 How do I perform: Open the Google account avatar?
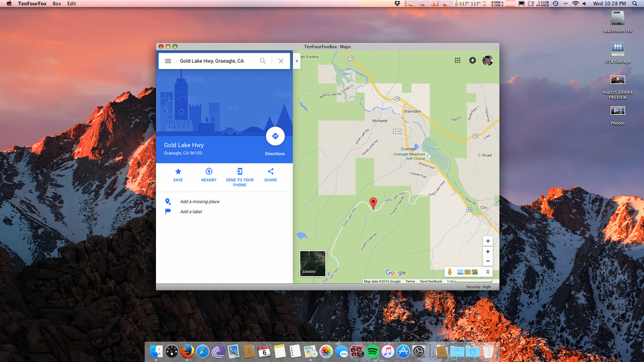pyautogui.click(x=487, y=60)
